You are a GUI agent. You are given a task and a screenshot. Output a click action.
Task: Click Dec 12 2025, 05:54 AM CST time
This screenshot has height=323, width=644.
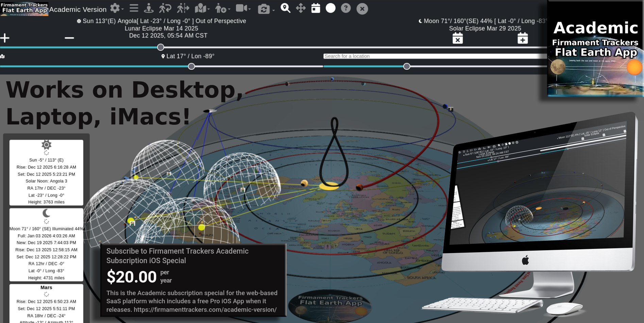[x=168, y=36]
